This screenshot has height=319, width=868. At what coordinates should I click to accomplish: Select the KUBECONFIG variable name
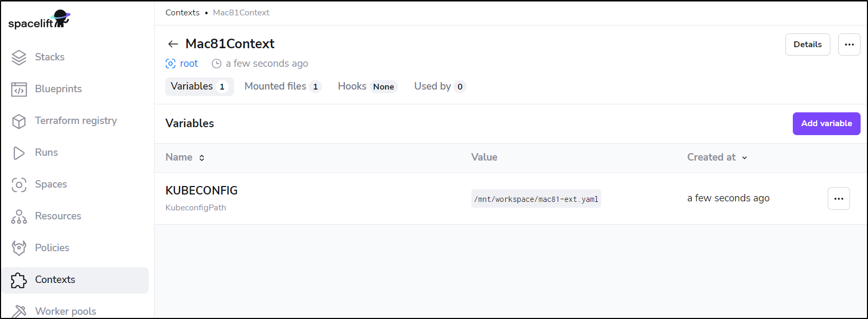202,190
